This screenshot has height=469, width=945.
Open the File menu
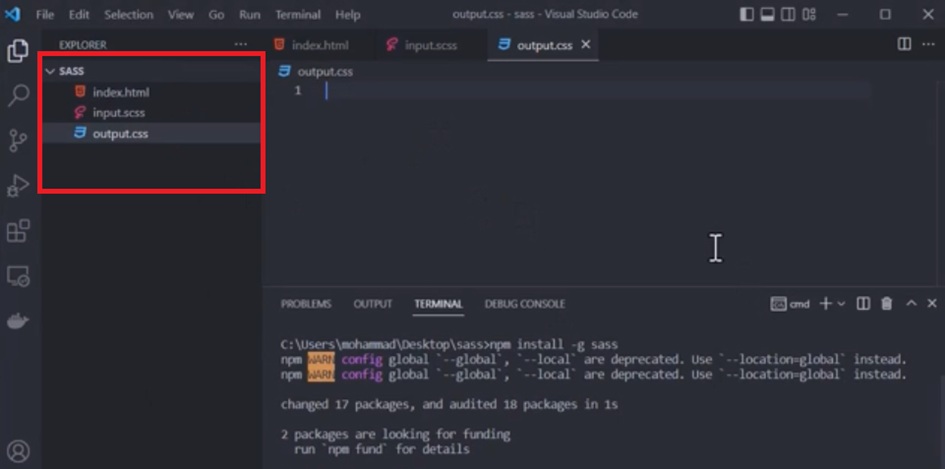[x=45, y=14]
